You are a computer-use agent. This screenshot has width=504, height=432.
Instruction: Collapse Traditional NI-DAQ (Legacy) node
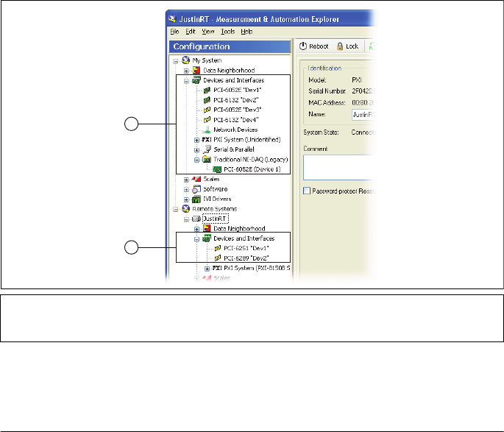[196, 160]
